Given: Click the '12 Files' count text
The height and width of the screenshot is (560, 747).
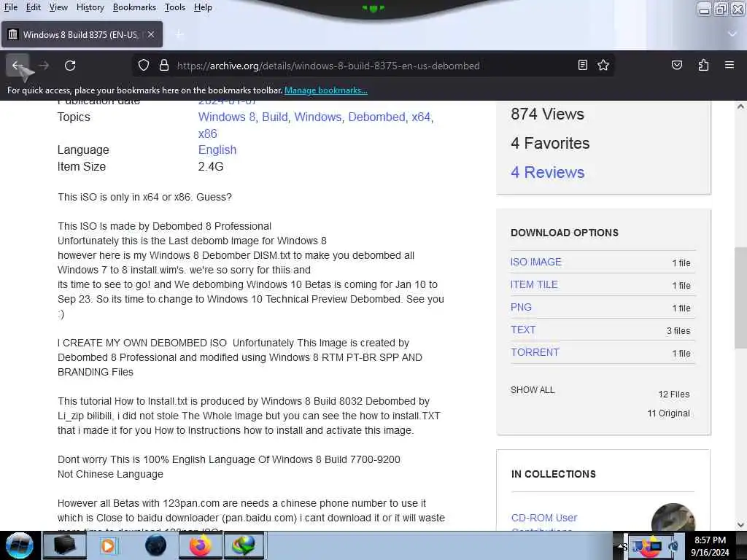Looking at the screenshot, I should pos(673,394).
